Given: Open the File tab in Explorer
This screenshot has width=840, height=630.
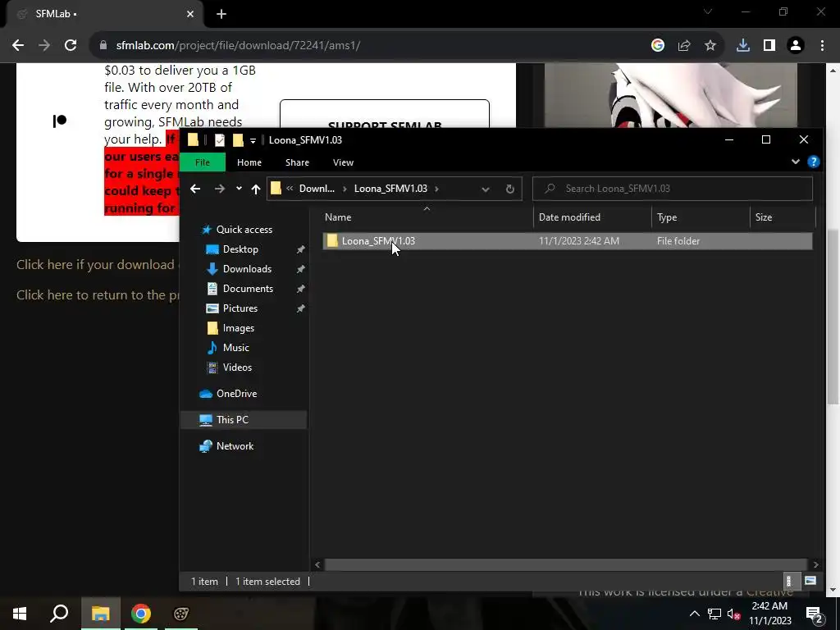Looking at the screenshot, I should click(203, 162).
